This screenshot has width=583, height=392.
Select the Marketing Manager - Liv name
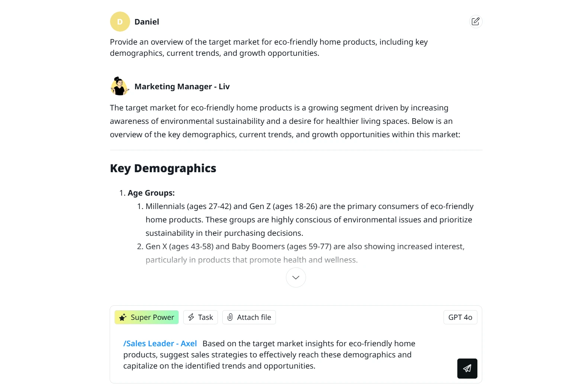click(182, 87)
